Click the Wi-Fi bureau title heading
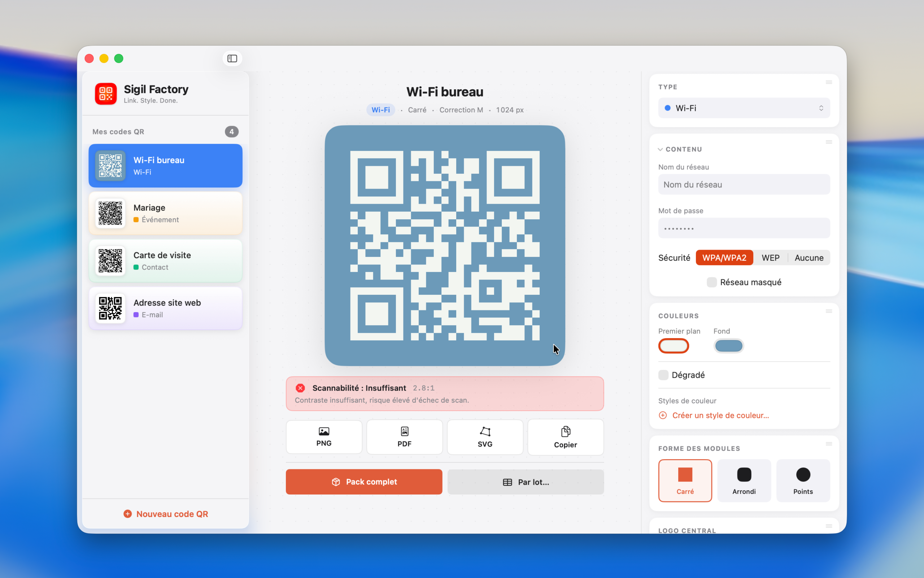Image resolution: width=924 pixels, height=578 pixels. 445,92
